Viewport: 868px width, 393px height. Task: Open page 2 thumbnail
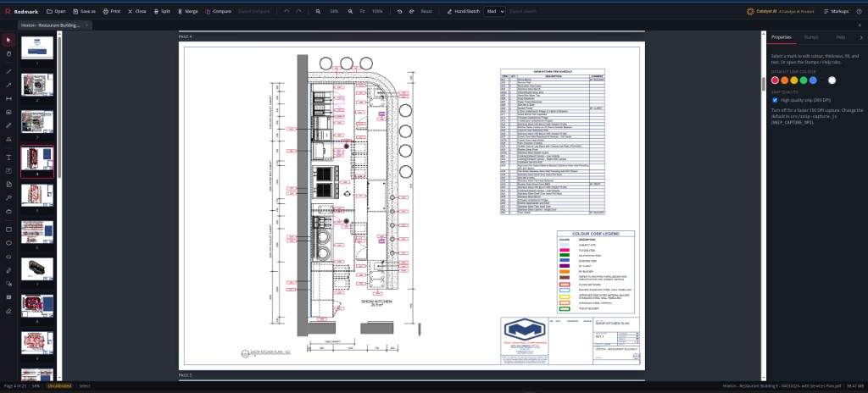click(37, 85)
